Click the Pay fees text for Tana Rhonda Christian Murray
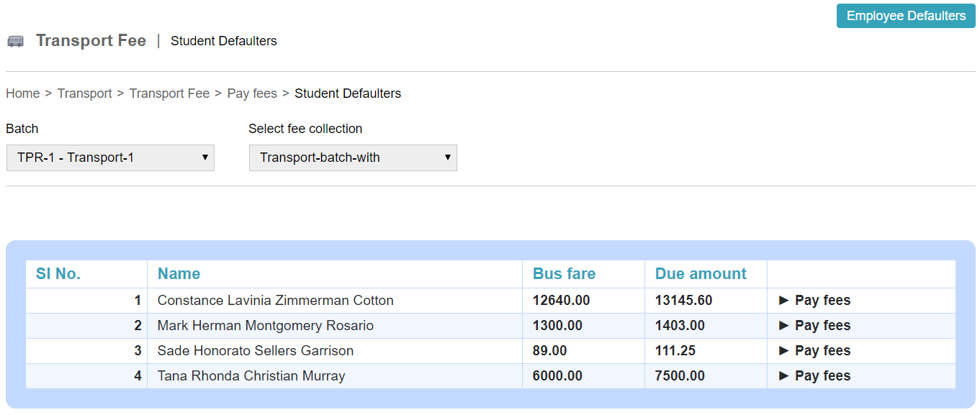This screenshot has height=415, width=980. [822, 376]
